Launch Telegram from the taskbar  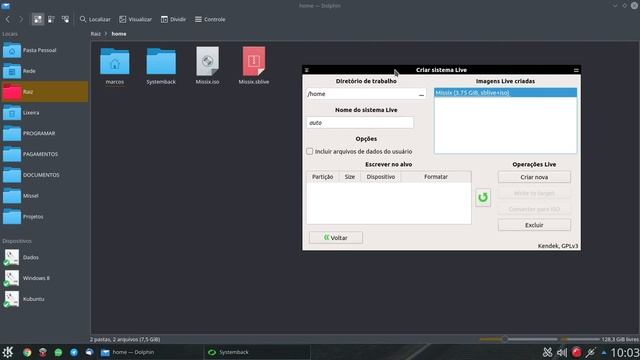pyautogui.click(x=74, y=352)
